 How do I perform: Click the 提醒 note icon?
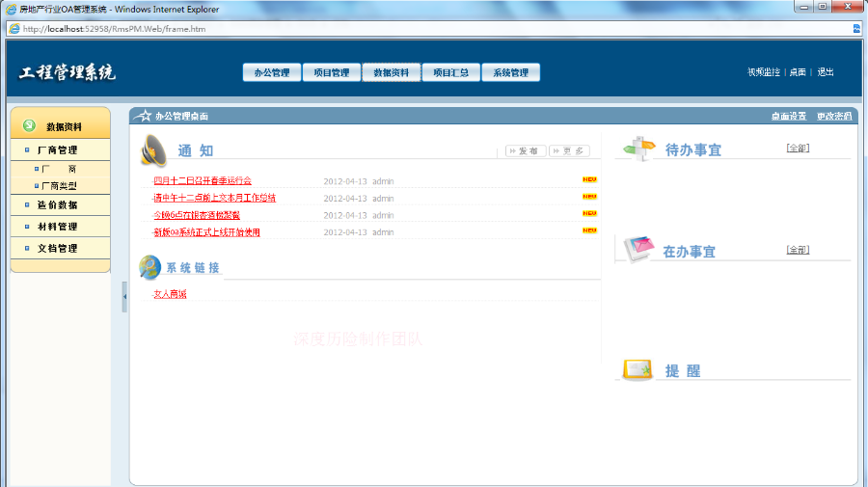pyautogui.click(x=637, y=369)
